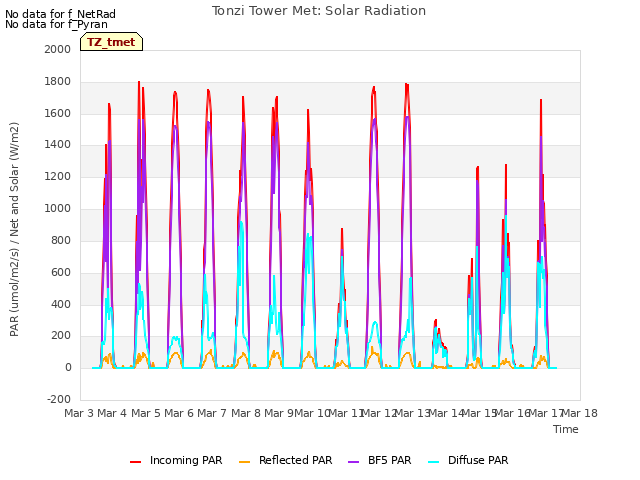The height and width of the screenshot is (480, 640).
Task: Click the -200 y-axis tick label
Action: pos(59,399)
